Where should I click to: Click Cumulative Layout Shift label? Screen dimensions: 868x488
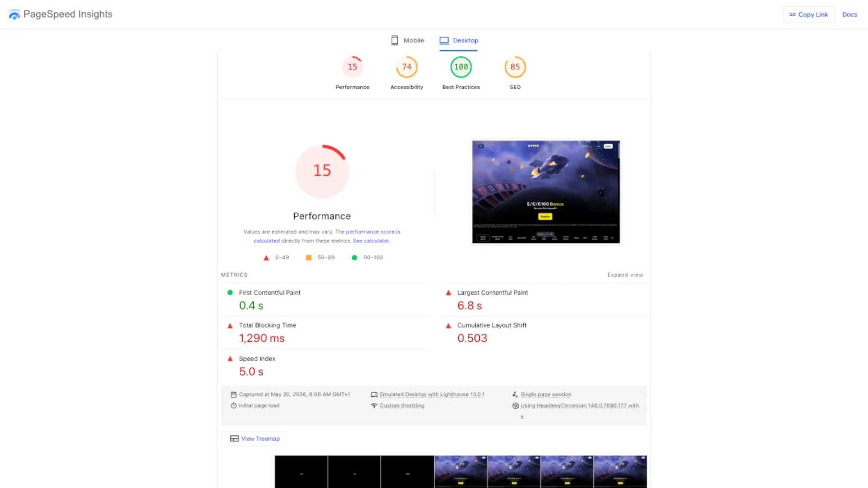click(492, 325)
